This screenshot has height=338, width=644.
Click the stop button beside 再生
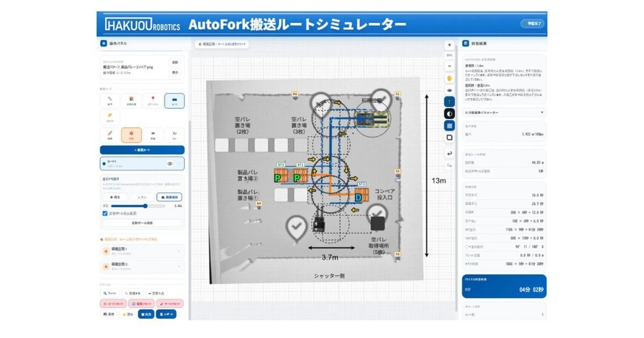pos(142,198)
